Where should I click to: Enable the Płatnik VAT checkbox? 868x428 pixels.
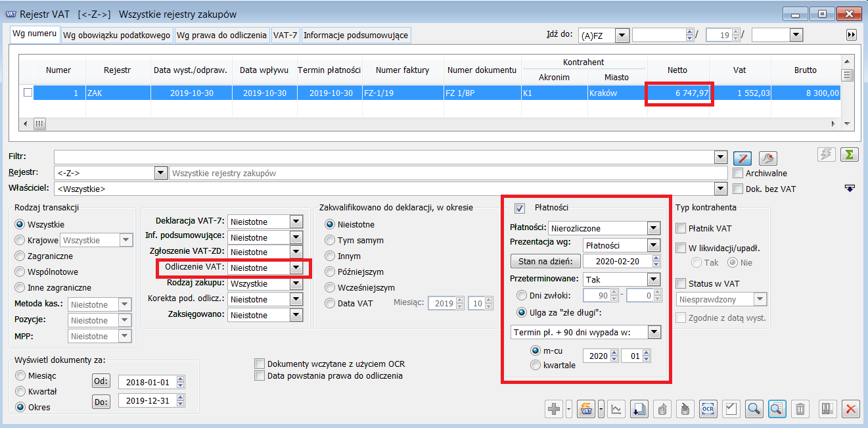(x=681, y=228)
